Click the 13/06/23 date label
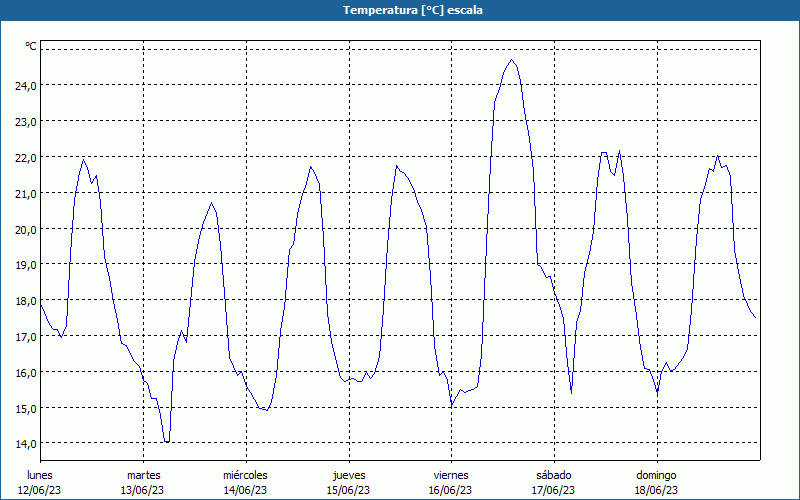The image size is (800, 500). [x=142, y=490]
